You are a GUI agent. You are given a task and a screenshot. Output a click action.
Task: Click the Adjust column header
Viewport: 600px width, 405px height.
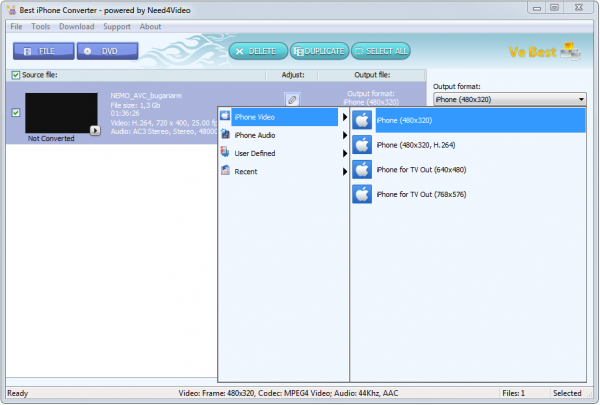pyautogui.click(x=293, y=75)
